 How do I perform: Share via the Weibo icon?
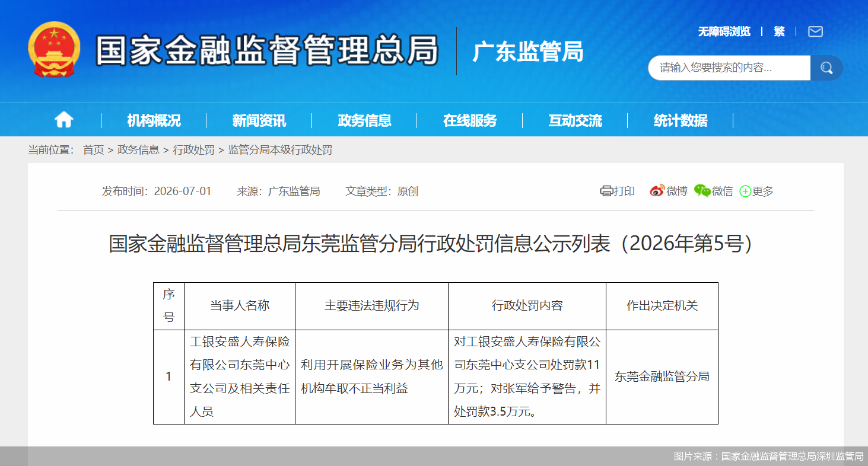657,191
